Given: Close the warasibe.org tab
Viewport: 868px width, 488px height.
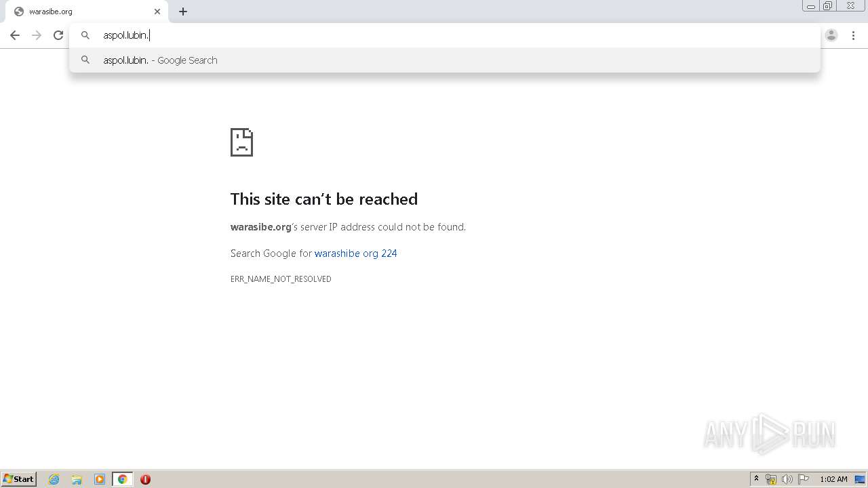Looking at the screenshot, I should (x=157, y=12).
